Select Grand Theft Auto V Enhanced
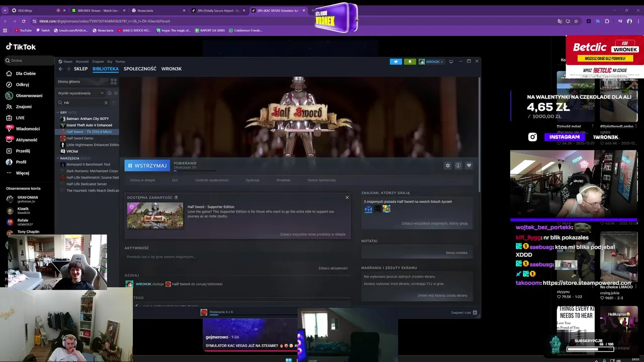 [x=89, y=125]
